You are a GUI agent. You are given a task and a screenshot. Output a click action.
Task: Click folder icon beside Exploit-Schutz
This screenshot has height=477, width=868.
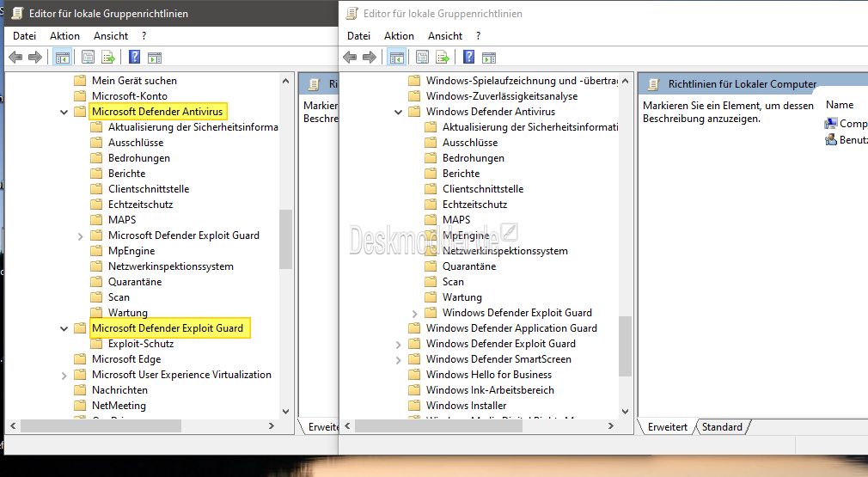click(96, 344)
